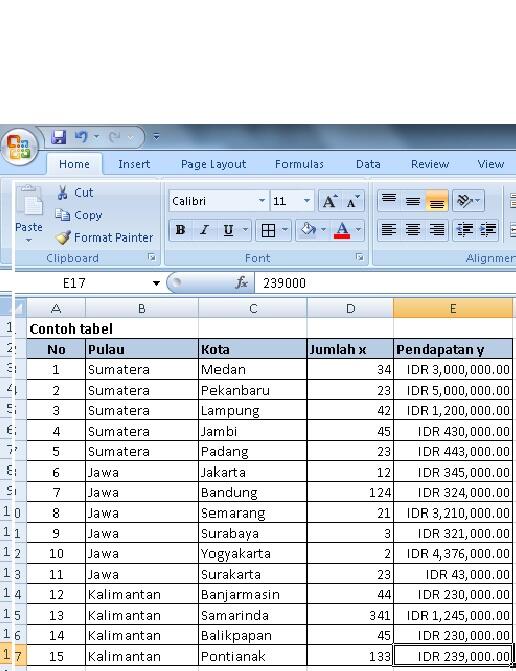The image size is (516, 671).
Task: Select the cell containing 'Yogyakarta'
Action: point(253,553)
